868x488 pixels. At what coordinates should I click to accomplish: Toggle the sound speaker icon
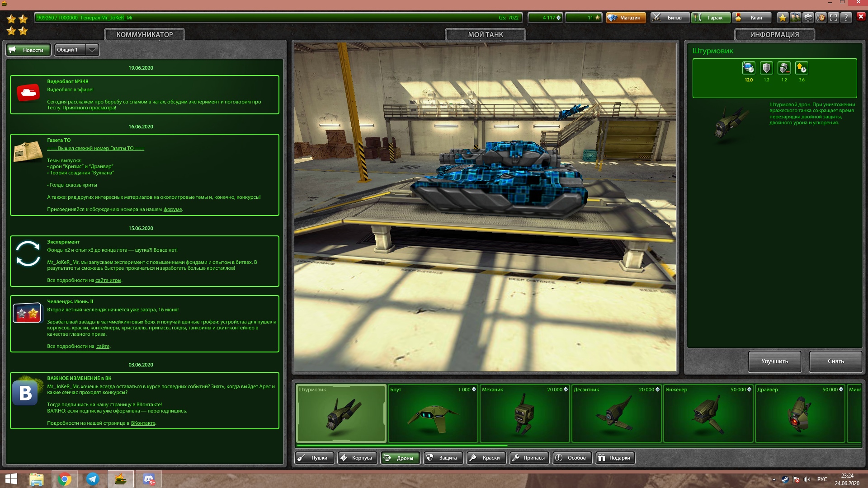[x=821, y=18]
